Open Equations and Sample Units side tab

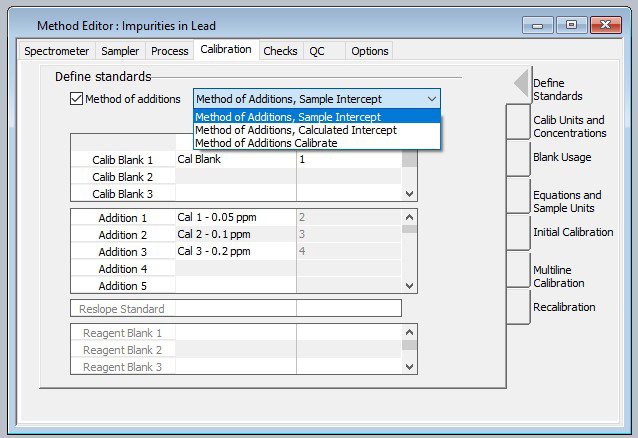[x=567, y=201]
